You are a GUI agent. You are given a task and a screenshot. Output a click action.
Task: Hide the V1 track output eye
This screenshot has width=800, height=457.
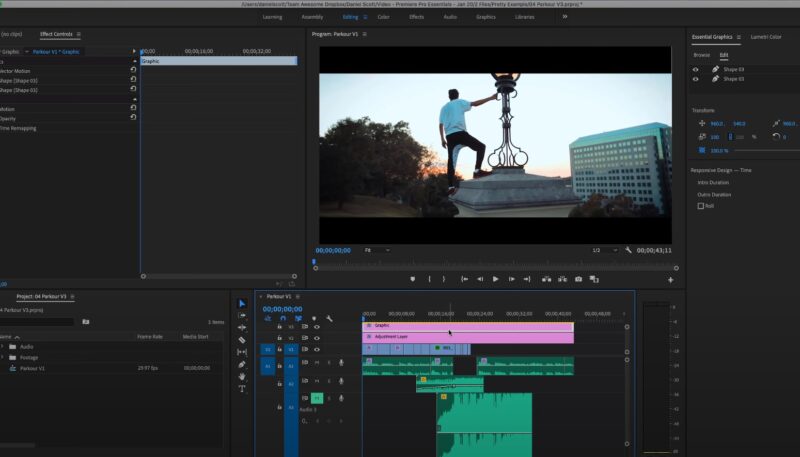[x=317, y=349]
